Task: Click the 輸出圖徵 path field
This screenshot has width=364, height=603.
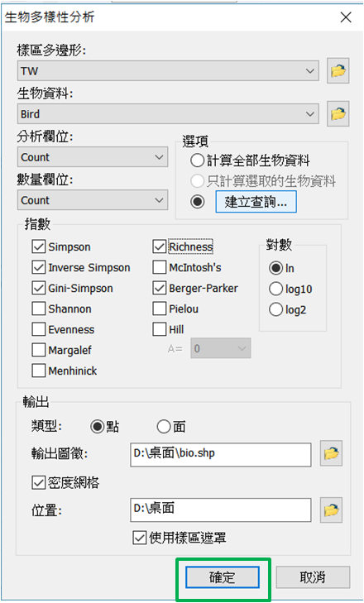Action: point(221,455)
